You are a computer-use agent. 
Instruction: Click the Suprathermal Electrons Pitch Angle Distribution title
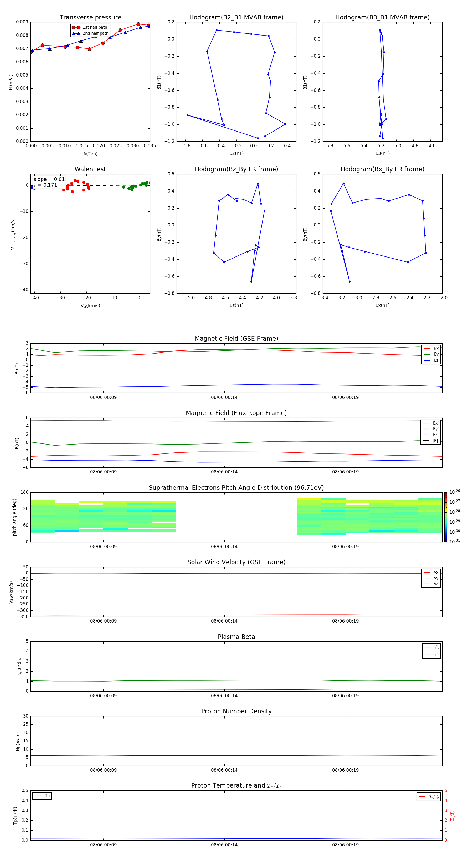[236, 488]
